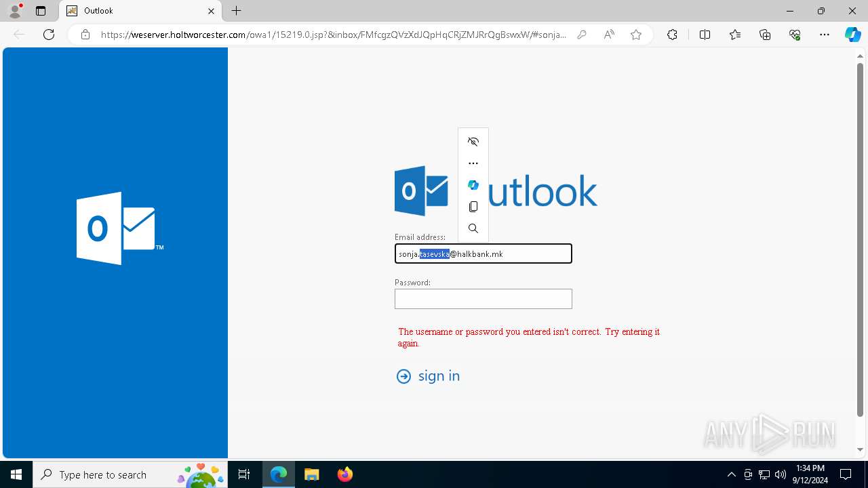Refresh the page in Edge
The image size is (868, 488).
(49, 35)
